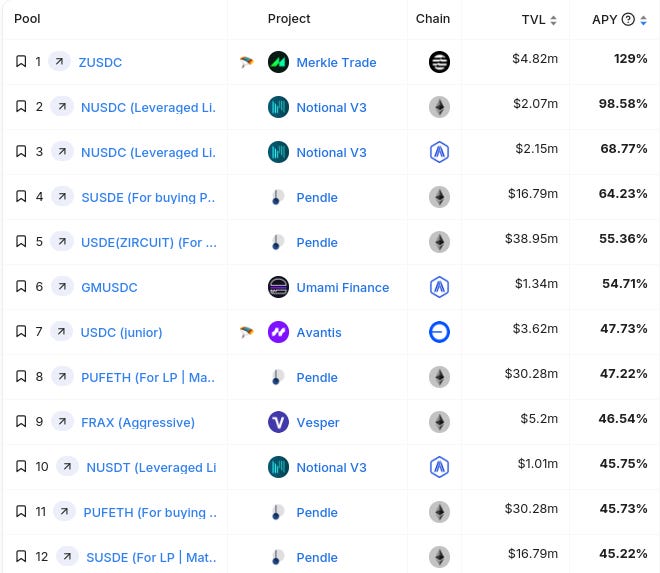Click the 129% APY value
660x573 pixels.
coord(630,59)
